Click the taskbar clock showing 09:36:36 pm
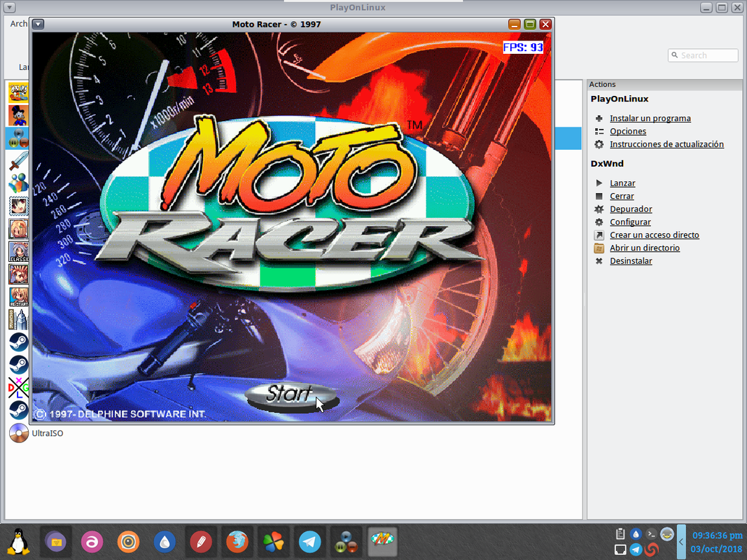 point(717,535)
